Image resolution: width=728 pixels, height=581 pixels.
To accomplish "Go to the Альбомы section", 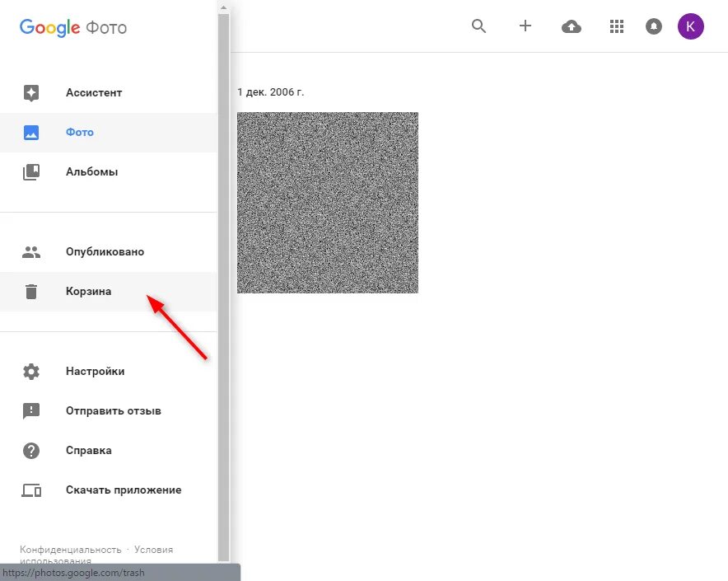I will (x=109, y=172).
